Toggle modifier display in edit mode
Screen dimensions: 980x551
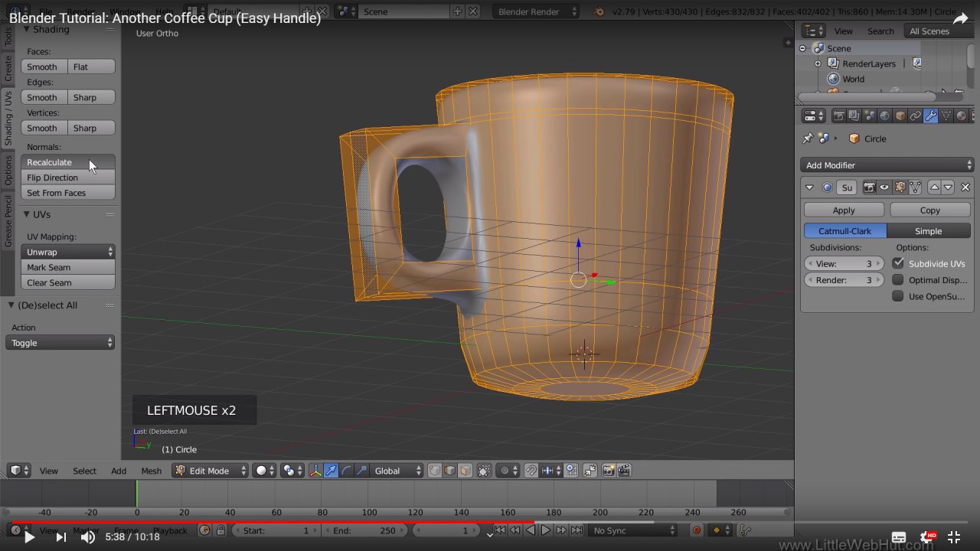point(900,187)
